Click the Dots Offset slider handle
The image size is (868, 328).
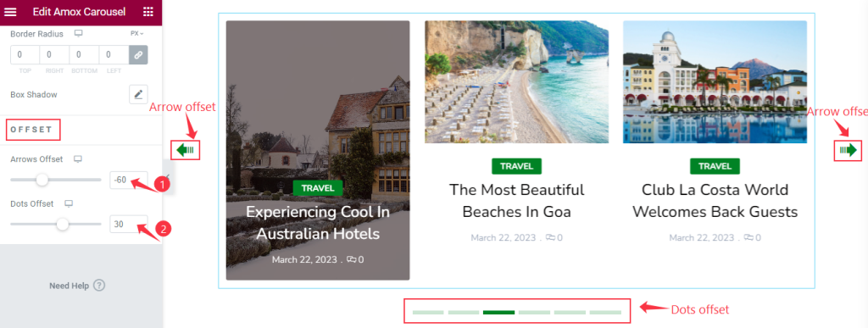[63, 224]
